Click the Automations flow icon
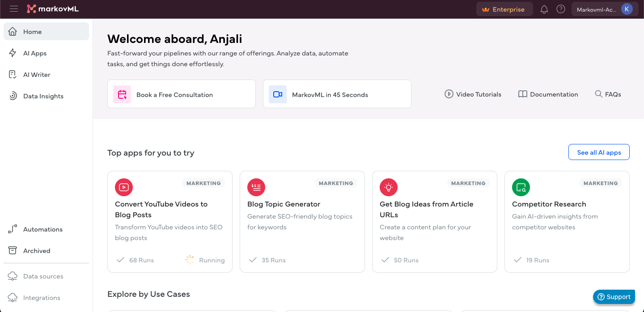The image size is (644, 312). tap(13, 229)
